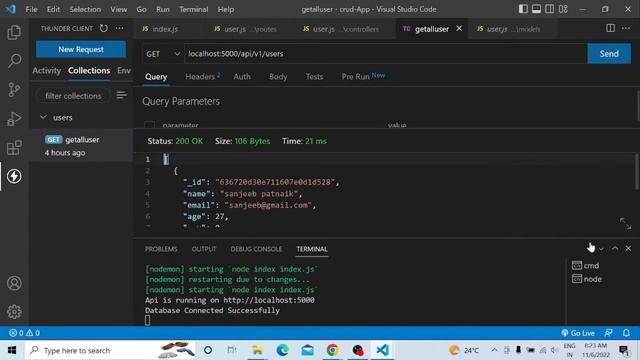Select the Auth request tab
Screen dimensions: 640x360
242,76
